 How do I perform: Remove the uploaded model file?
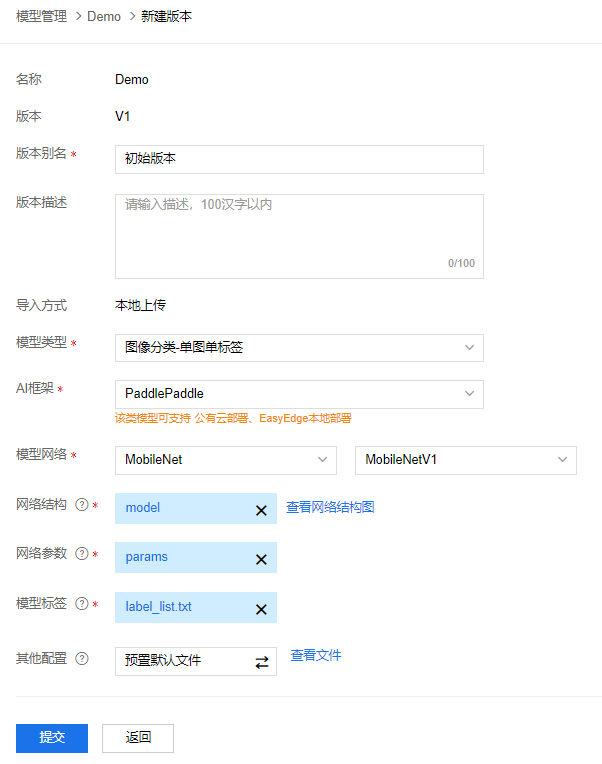point(261,510)
